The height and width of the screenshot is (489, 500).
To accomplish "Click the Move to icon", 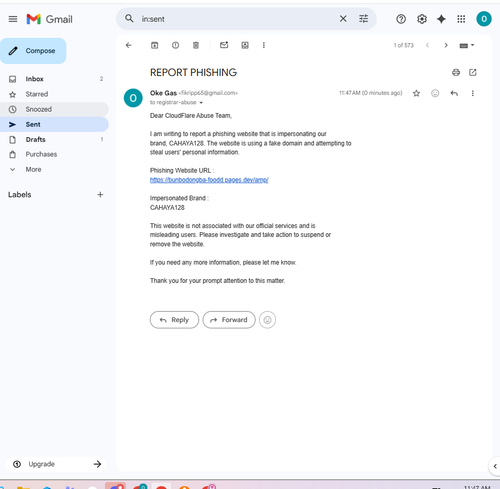I will (x=245, y=45).
